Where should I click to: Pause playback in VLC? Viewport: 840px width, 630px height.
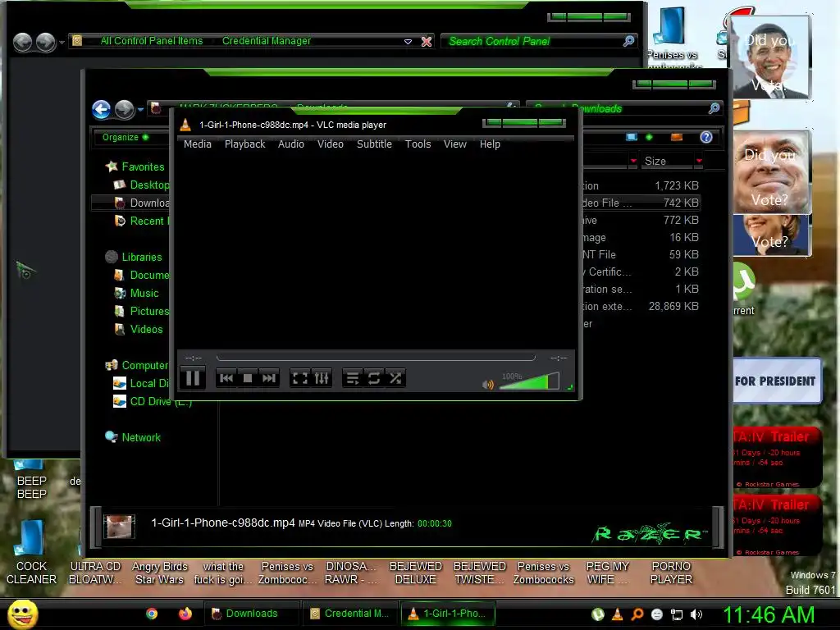coord(192,378)
